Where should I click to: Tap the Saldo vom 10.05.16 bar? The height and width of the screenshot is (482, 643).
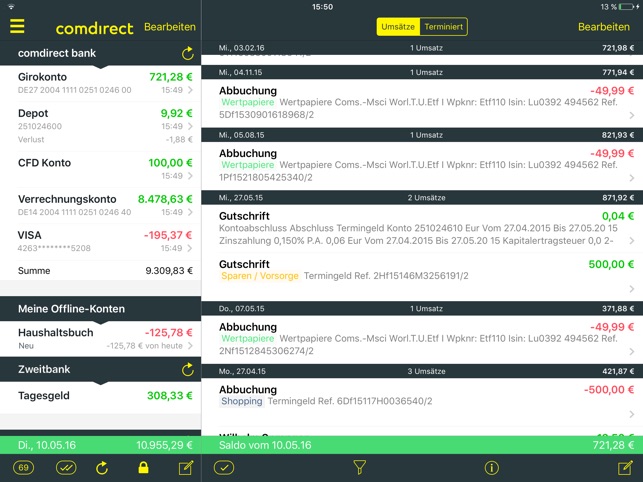click(x=422, y=445)
